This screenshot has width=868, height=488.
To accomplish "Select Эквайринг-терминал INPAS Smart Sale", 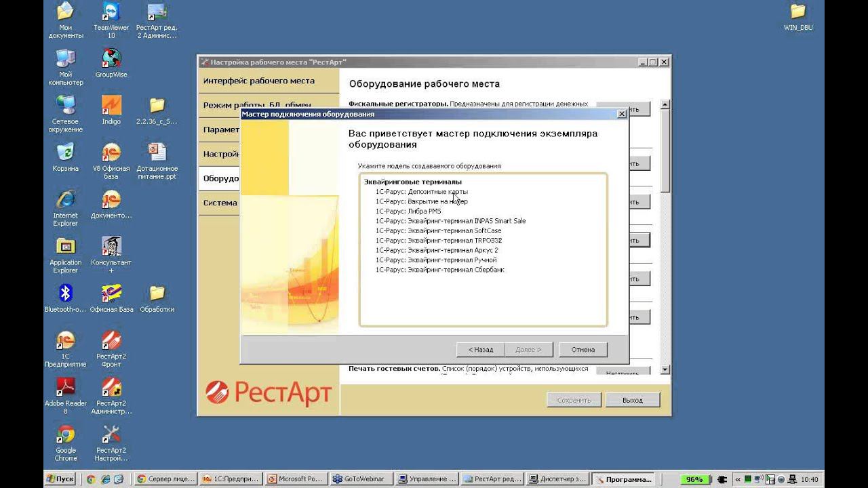I will click(450, 221).
